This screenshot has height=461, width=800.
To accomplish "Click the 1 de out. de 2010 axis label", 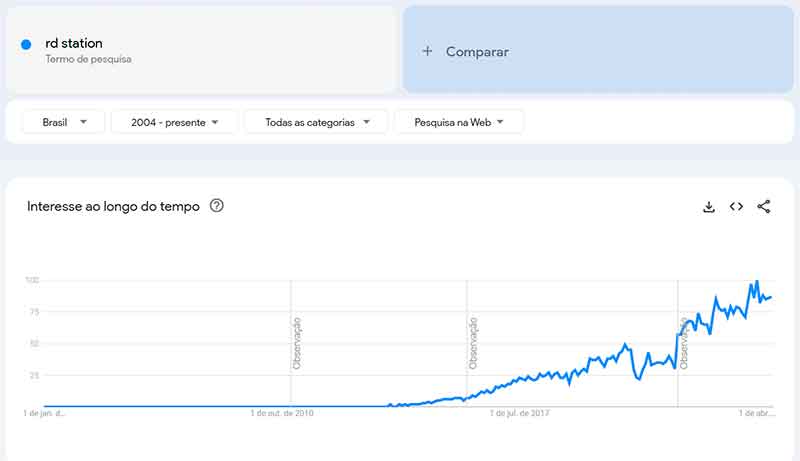I will (x=282, y=413).
